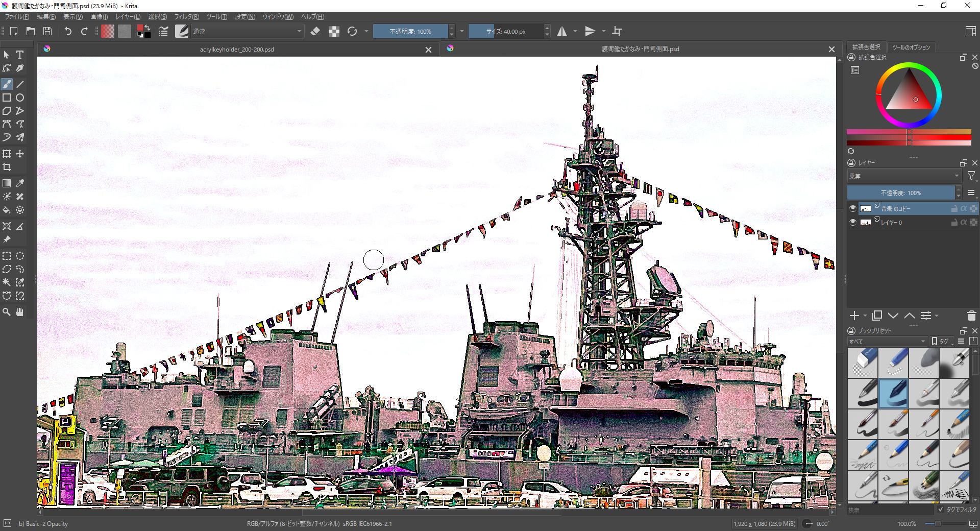The image size is (980, 531).
Task: Open an existing file from toolbar
Action: tap(31, 31)
